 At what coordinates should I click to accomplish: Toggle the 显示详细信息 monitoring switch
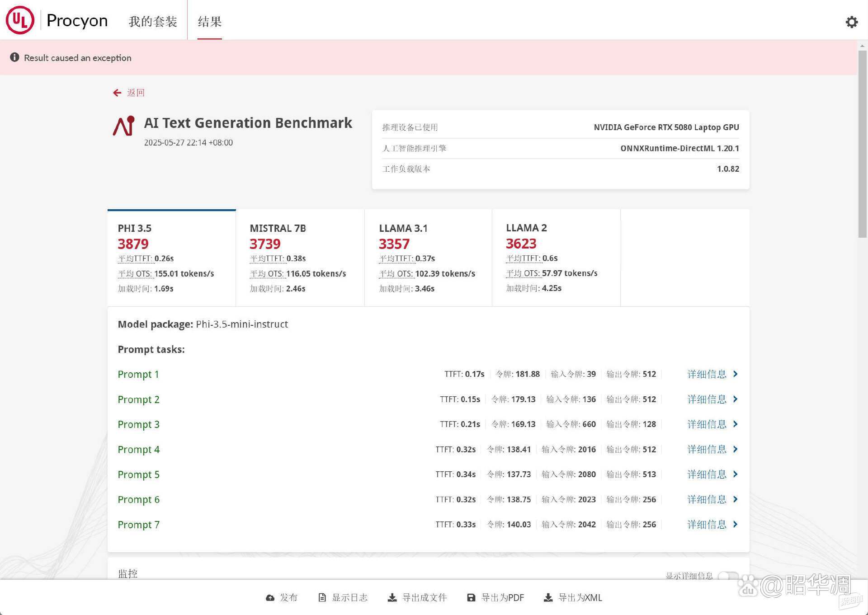[728, 576]
